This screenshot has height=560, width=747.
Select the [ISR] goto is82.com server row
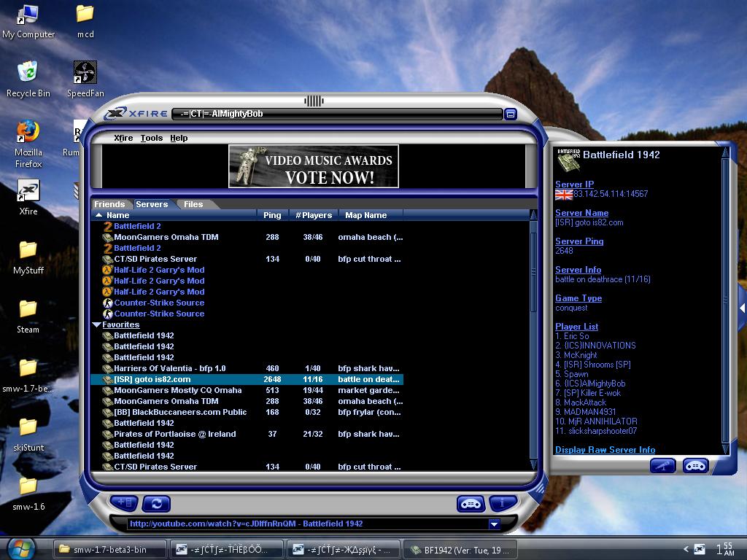247,379
